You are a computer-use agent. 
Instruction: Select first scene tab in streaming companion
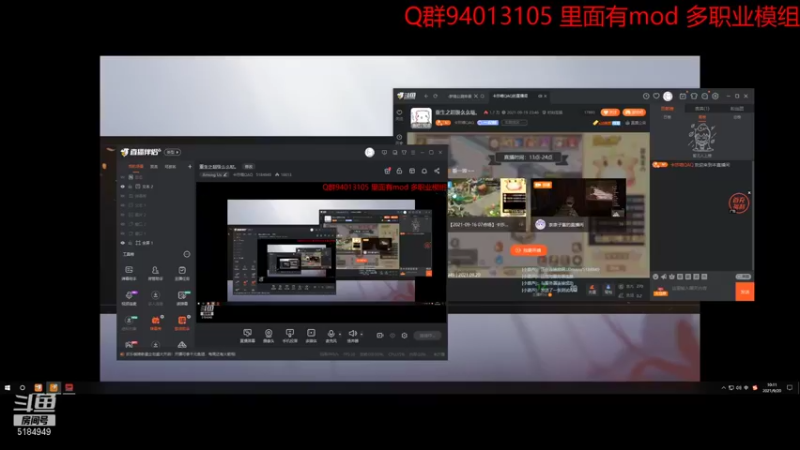tap(136, 167)
